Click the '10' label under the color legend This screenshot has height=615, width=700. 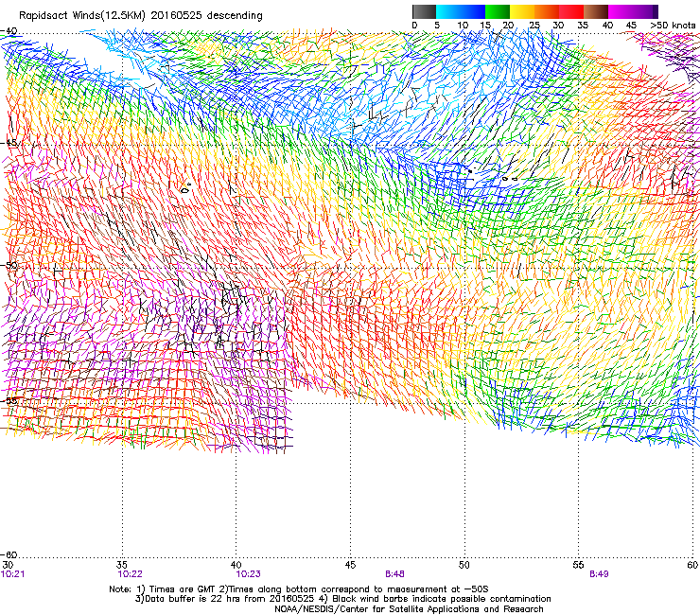click(x=463, y=26)
